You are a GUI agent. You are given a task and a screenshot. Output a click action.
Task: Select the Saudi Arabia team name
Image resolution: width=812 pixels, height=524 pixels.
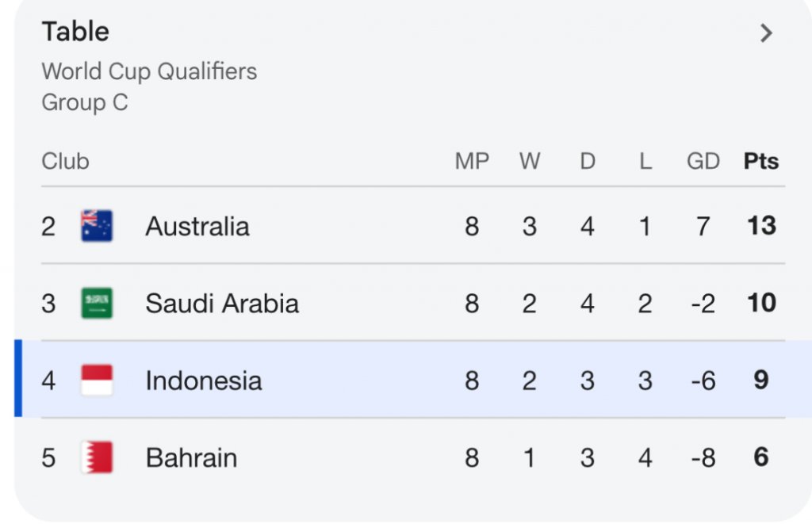(x=222, y=304)
